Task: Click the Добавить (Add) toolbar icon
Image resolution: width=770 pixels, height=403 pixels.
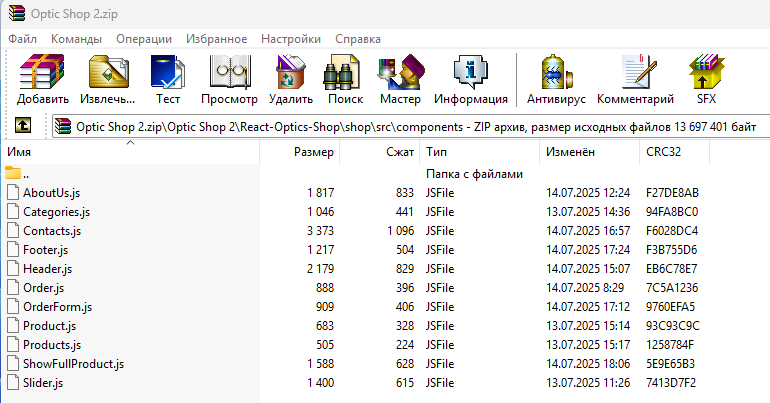Action: click(x=42, y=79)
